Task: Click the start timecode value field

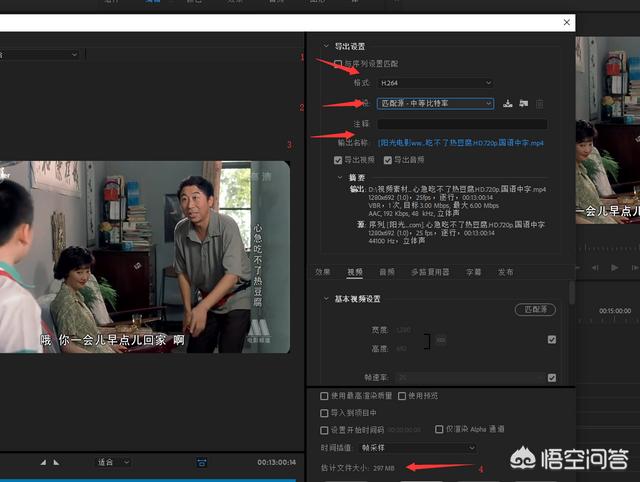Action: (404, 430)
